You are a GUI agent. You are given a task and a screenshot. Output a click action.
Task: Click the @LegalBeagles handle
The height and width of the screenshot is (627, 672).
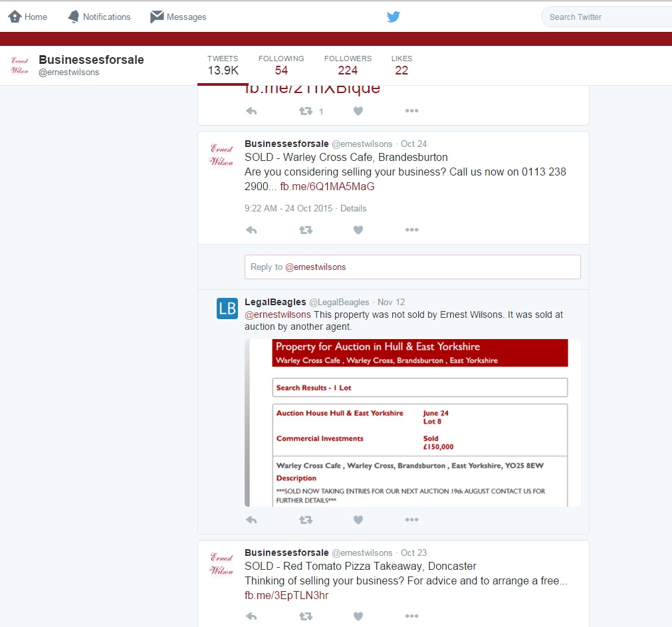339,302
